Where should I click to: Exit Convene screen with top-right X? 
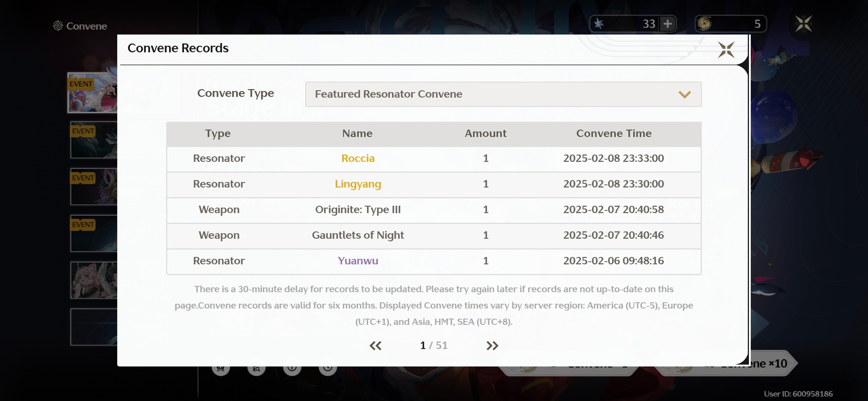[803, 24]
